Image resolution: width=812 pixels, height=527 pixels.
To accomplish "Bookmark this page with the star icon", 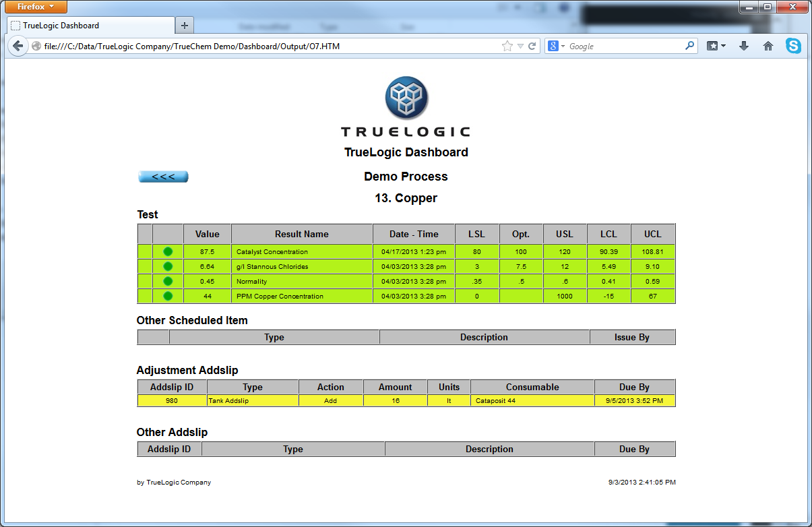I will point(507,46).
